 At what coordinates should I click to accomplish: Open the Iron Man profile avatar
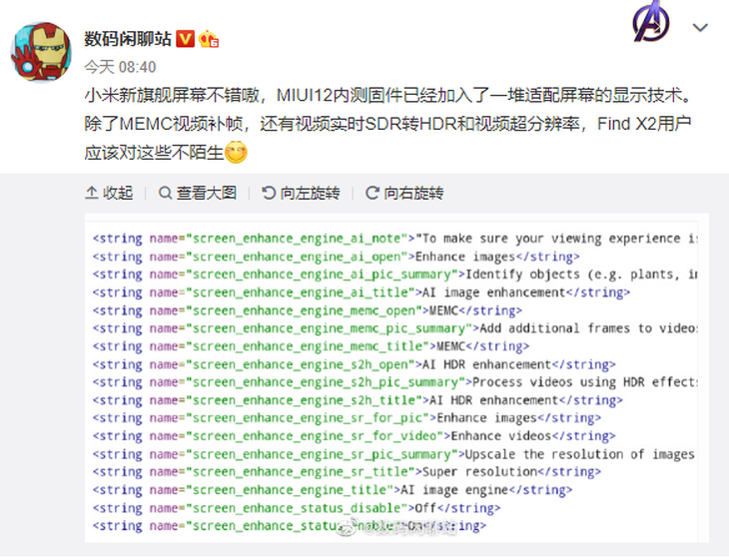41,52
